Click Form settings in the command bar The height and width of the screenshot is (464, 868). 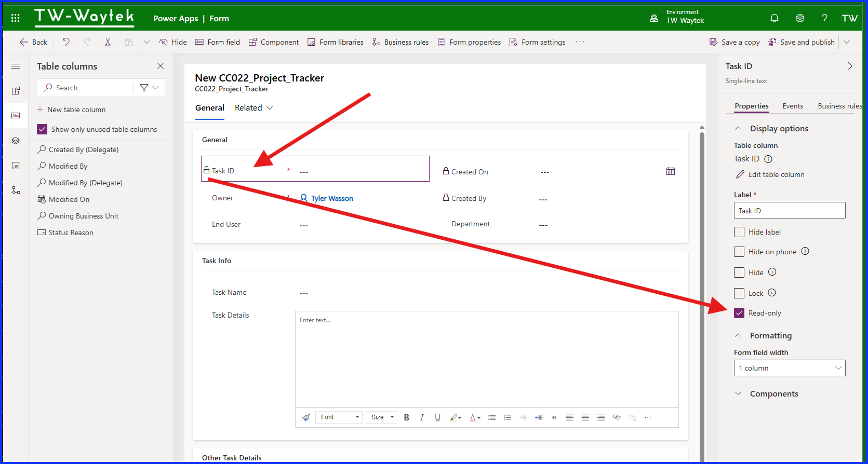pyautogui.click(x=537, y=42)
